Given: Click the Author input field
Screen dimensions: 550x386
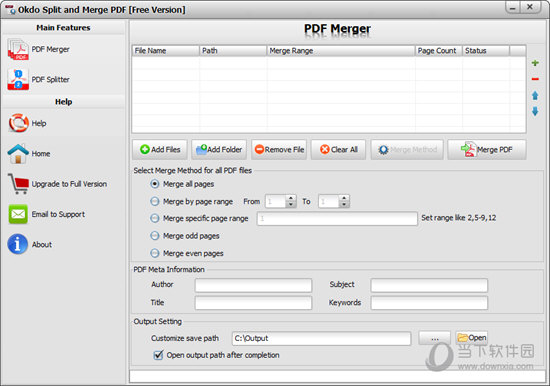Looking at the screenshot, I should (253, 285).
